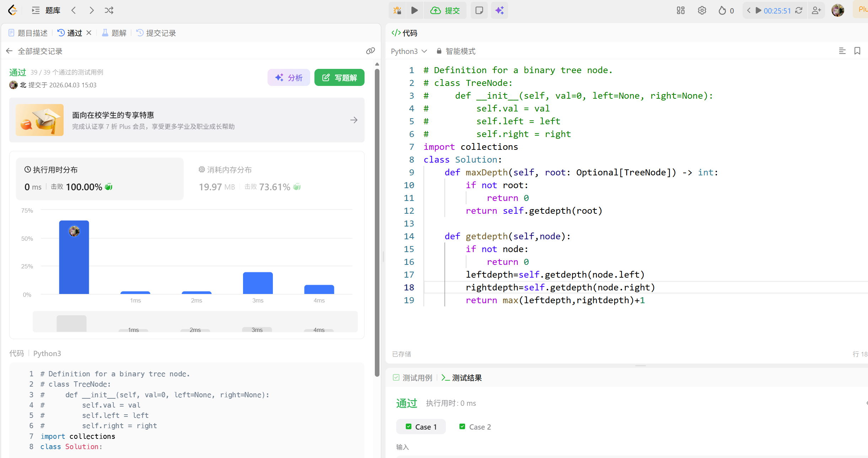The image size is (868, 458).
Task: Switch to the 题解 tab
Action: click(x=114, y=33)
